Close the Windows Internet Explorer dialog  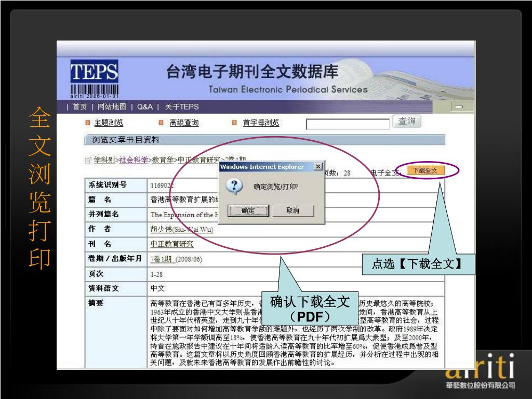[x=318, y=167]
